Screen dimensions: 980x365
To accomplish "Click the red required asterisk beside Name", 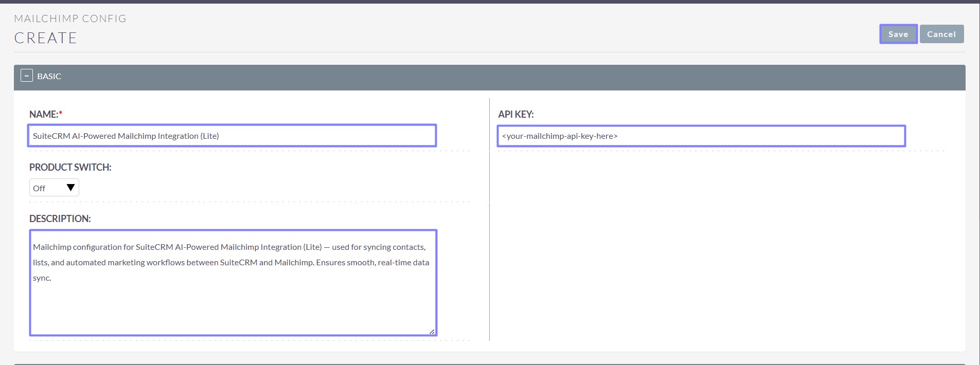I will pos(61,114).
